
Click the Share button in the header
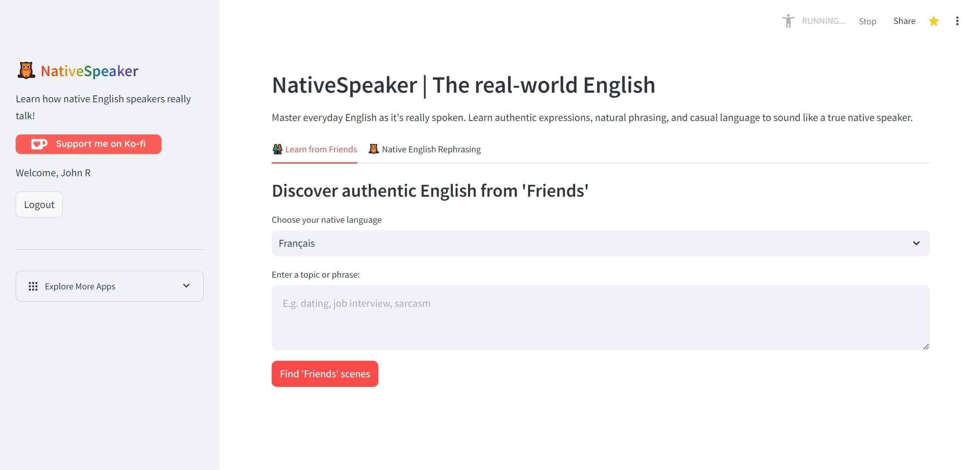click(904, 21)
